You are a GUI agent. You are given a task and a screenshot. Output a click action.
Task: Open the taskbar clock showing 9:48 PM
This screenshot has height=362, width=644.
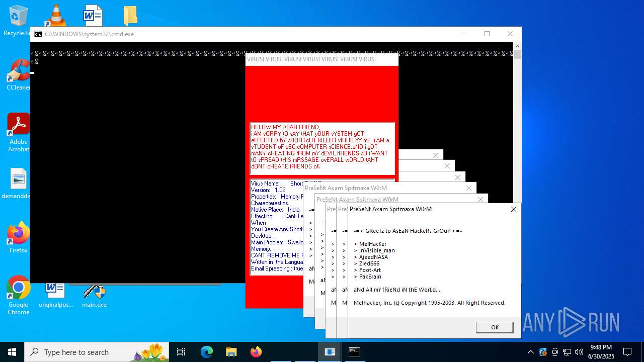pyautogui.click(x=601, y=352)
